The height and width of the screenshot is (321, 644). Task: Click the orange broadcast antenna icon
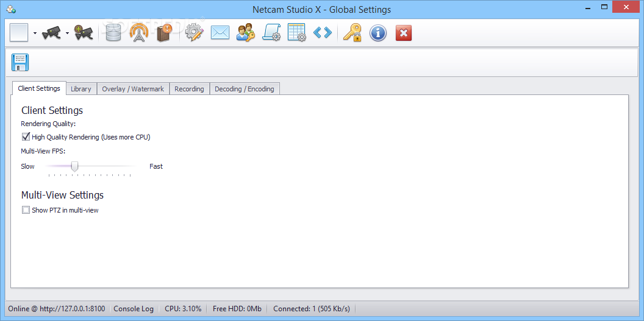coord(139,32)
